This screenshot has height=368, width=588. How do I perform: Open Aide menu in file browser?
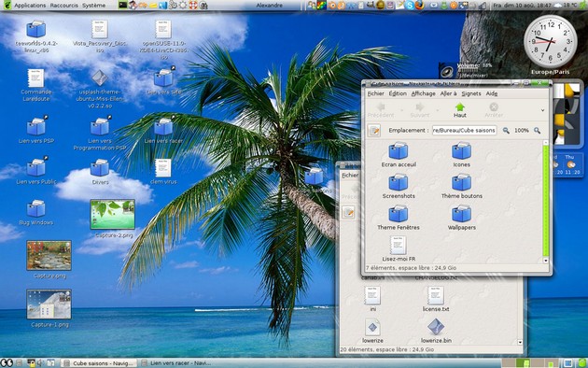[491, 93]
